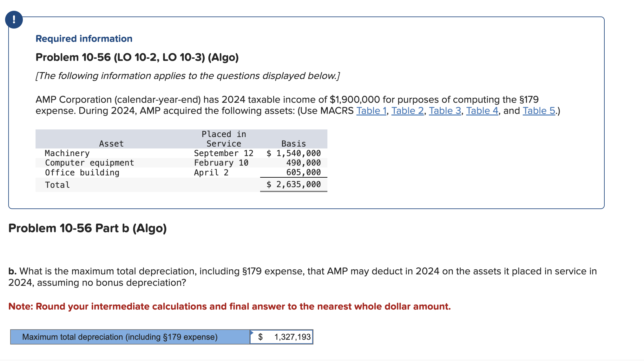Click the small triangle marker in answer cell
This screenshot has height=361, width=644.
point(252,332)
